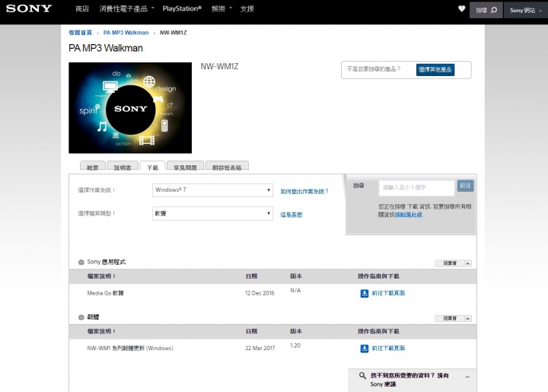Viewport: 548px width, 392px height.
Task: Click the Media Go 軟體 file name
Action: pyautogui.click(x=105, y=293)
